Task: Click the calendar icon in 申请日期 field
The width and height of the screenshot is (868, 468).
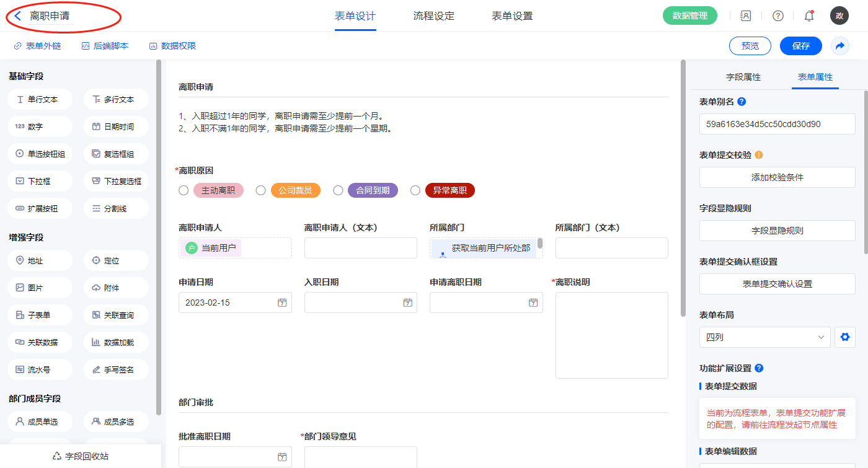Action: [x=282, y=302]
